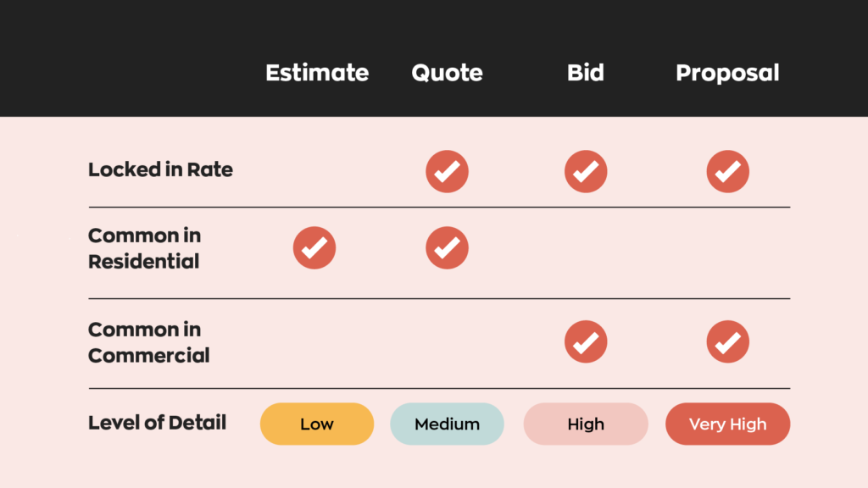The height and width of the screenshot is (488, 868).
Task: Click the Estimate checkmark for Common in Residential
Action: click(x=314, y=248)
